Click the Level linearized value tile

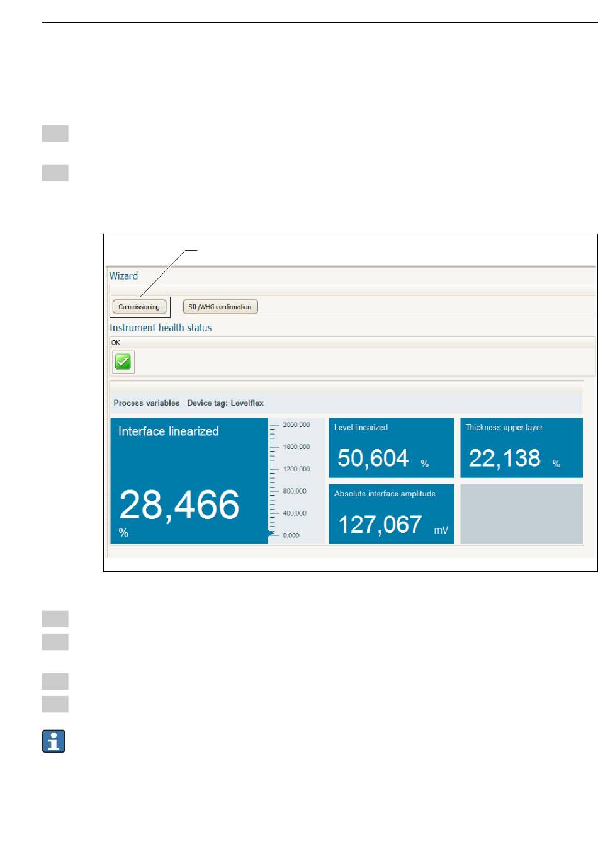pyautogui.click(x=391, y=448)
